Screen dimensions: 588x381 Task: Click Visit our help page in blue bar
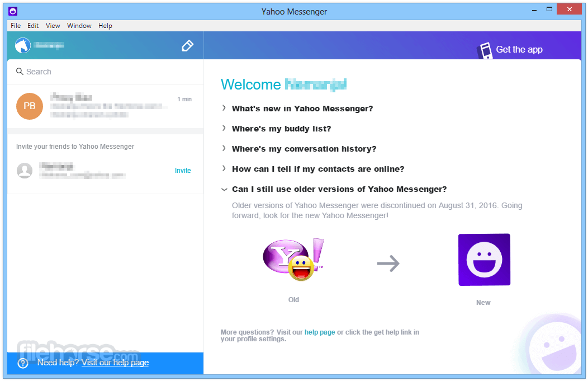(115, 363)
